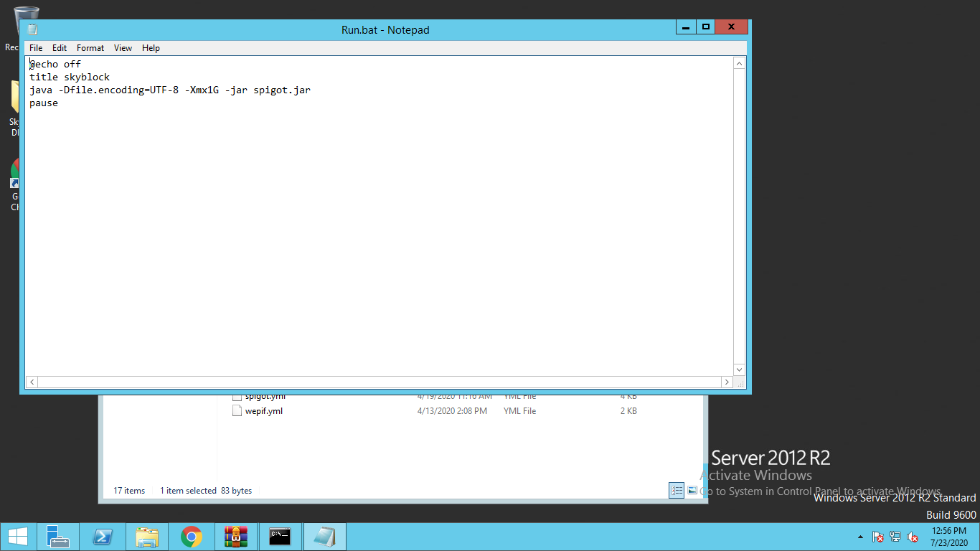980x551 pixels.
Task: Open the File menu in Notepad
Action: pyautogui.click(x=36, y=48)
